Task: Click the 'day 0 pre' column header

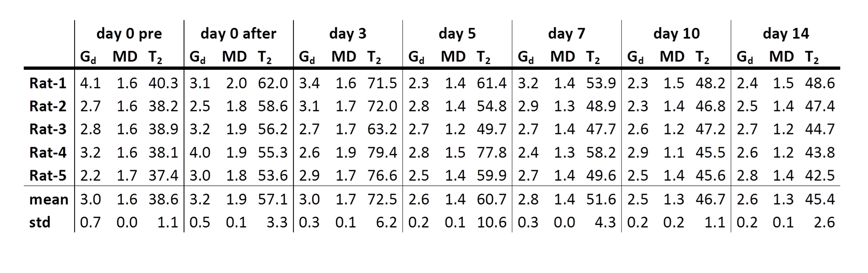Action: (129, 34)
